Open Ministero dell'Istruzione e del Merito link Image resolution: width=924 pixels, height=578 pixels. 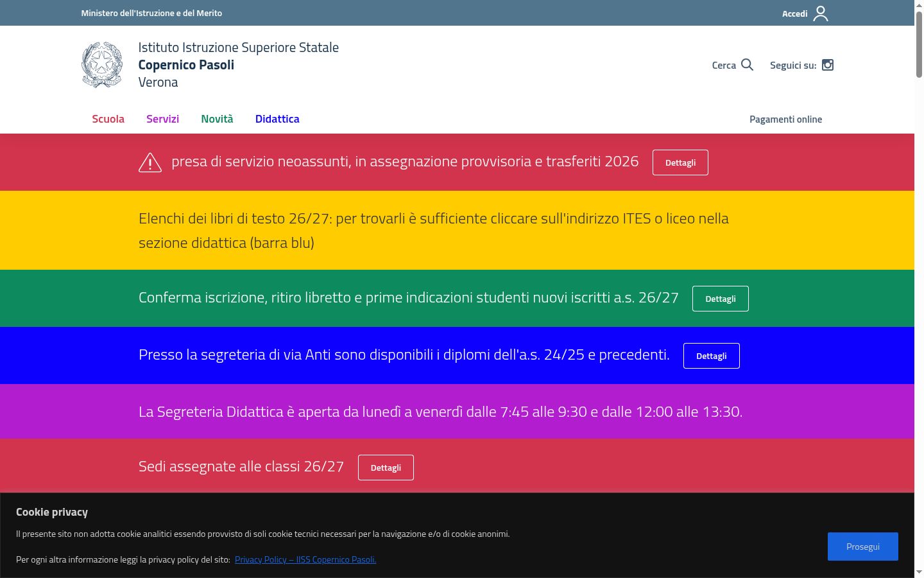[151, 13]
